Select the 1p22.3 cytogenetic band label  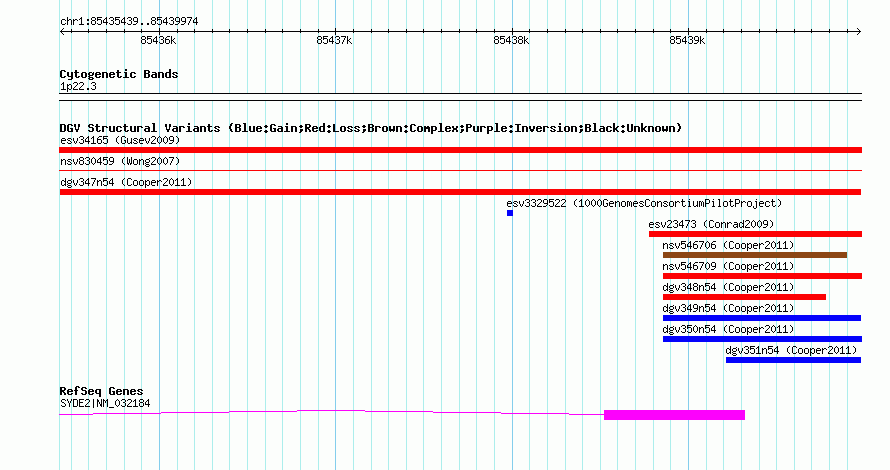click(78, 86)
